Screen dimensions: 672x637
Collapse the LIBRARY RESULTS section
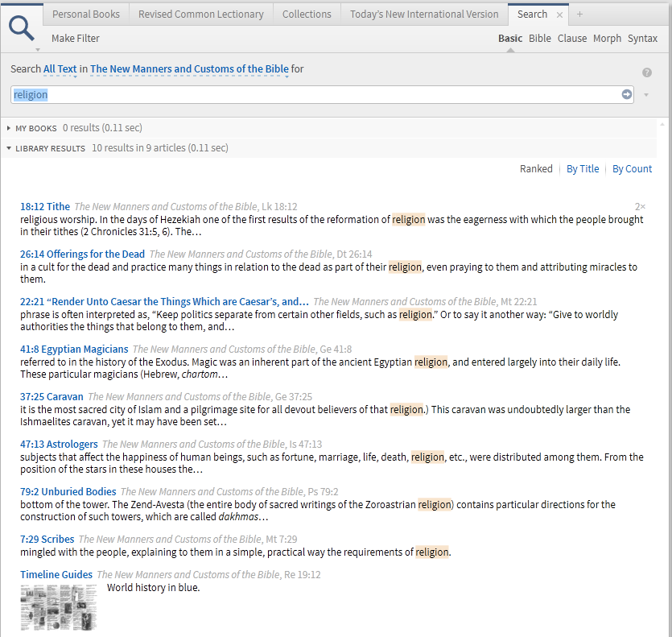(9, 148)
